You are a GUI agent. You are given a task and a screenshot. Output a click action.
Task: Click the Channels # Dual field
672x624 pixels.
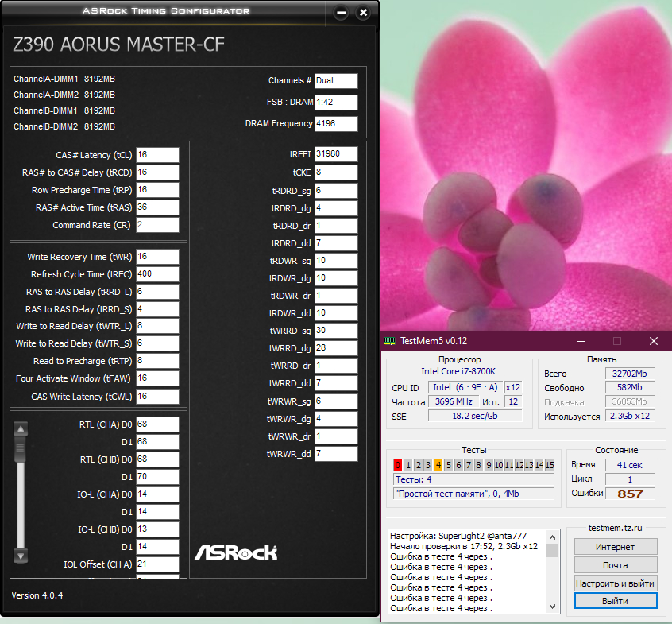(336, 80)
